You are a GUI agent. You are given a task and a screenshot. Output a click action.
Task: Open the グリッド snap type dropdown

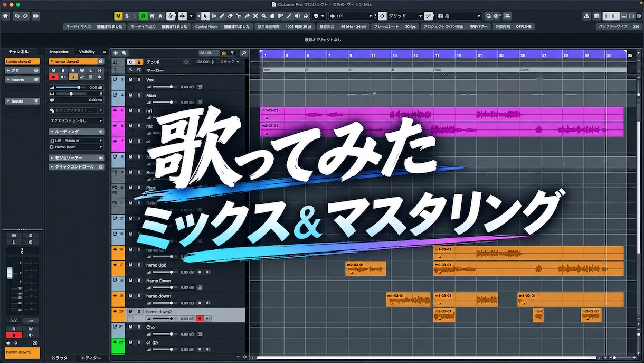tap(405, 16)
